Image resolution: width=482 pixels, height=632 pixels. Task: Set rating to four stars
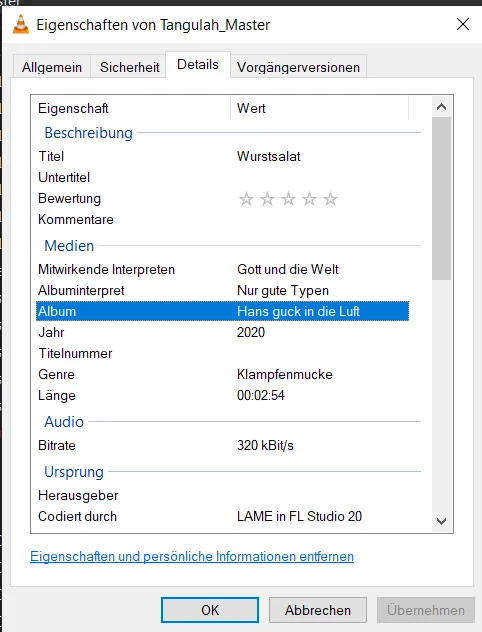pos(310,199)
